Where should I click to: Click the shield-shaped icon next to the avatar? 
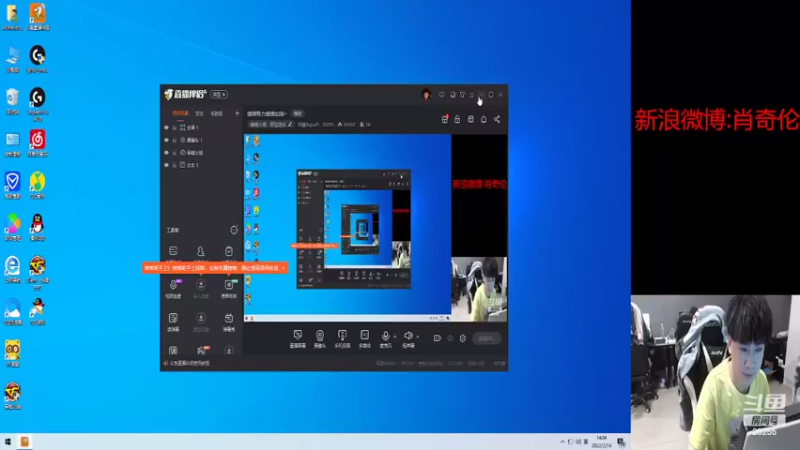coord(442,95)
